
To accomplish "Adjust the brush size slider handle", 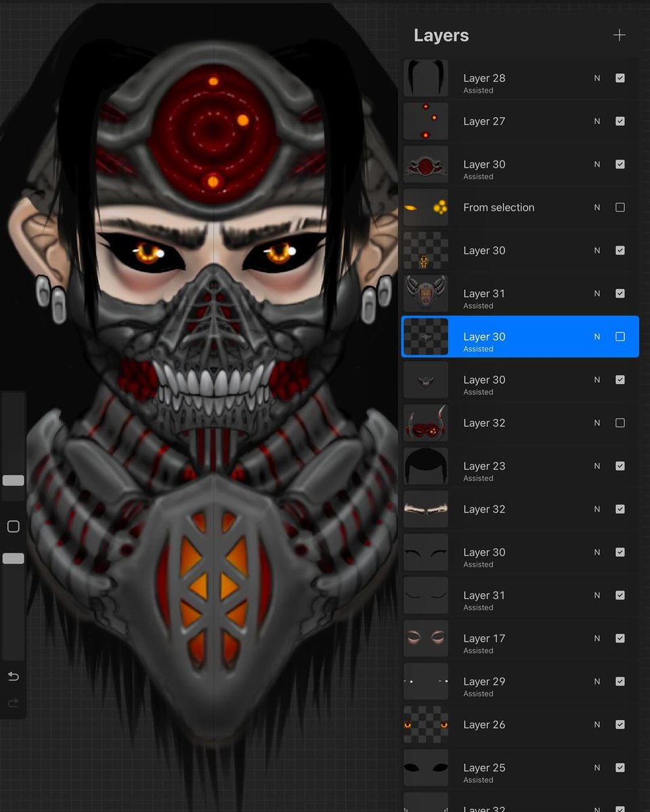I will click(x=13, y=480).
